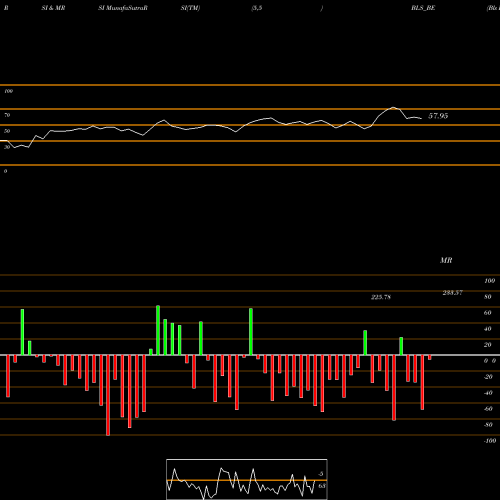Select the '(5,5' parameter text
500x500 pixels.
[x=257, y=8]
